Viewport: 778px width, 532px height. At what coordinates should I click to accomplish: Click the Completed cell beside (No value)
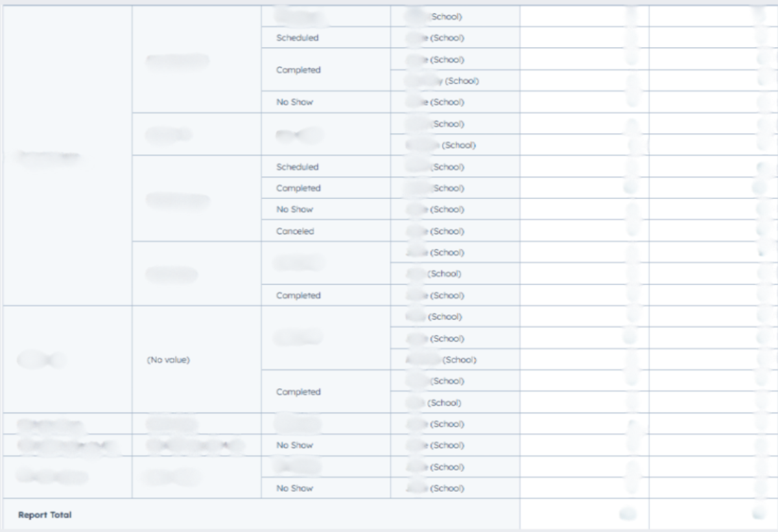tap(298, 391)
